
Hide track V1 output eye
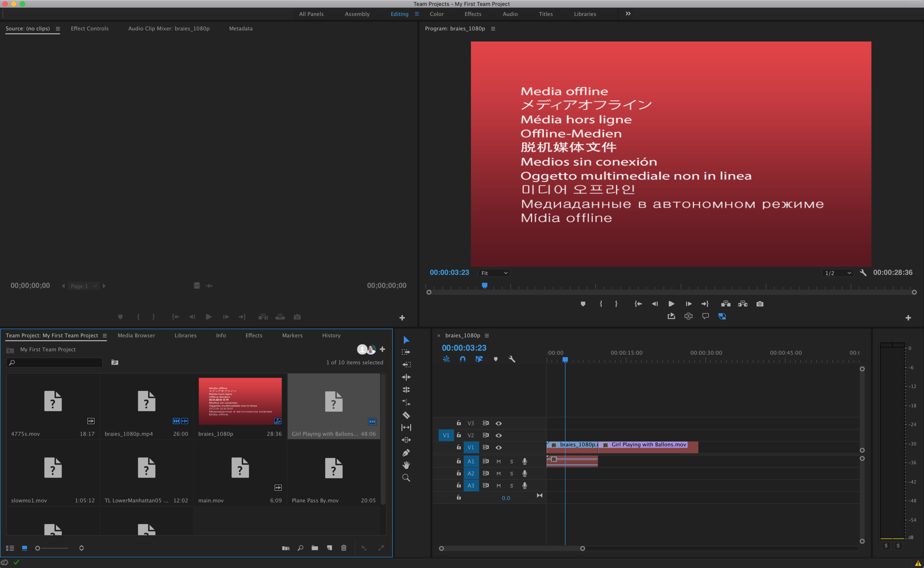pos(499,448)
